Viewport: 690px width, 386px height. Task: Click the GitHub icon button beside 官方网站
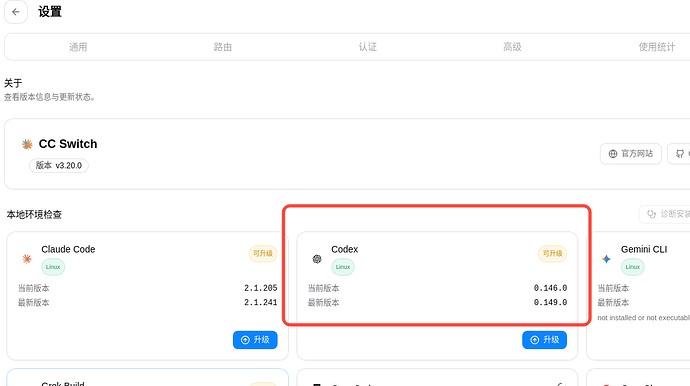(x=679, y=154)
